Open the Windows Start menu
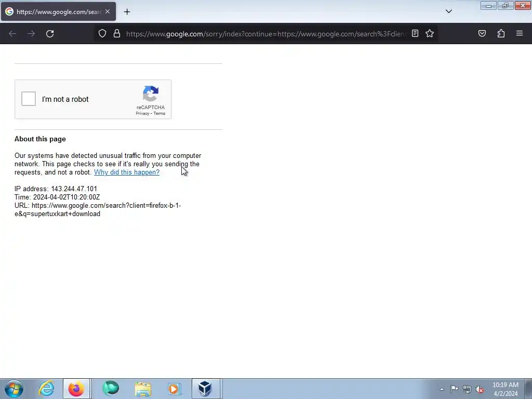Viewport: 532px width, 399px height. tap(14, 389)
